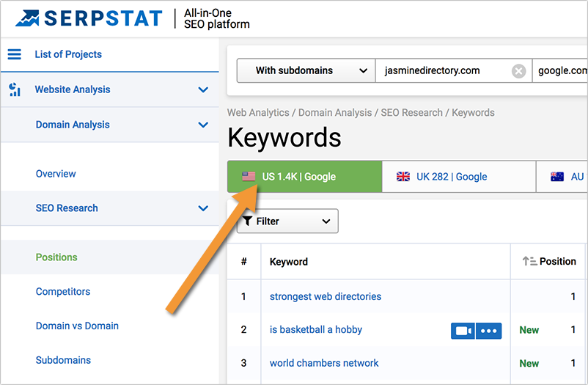Click the Position sort icon
Viewport: 588px width, 385px height.
click(529, 261)
